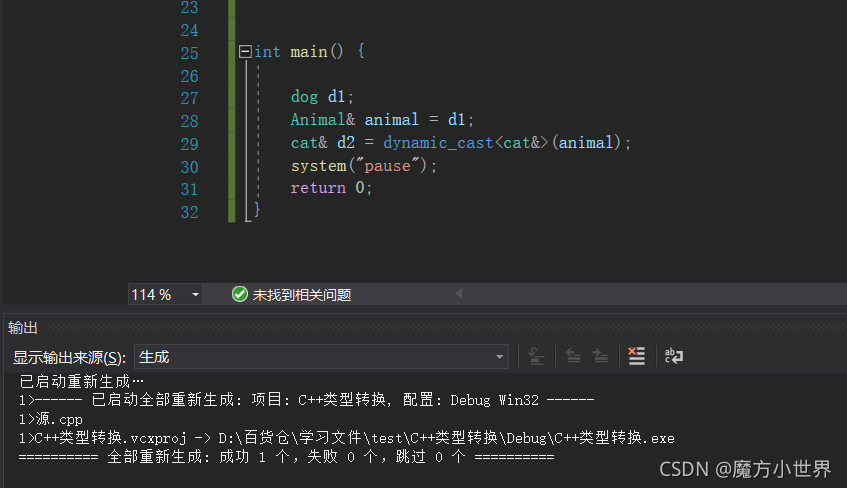Click line number 32 in the gutter
847x488 pixels.
(189, 212)
